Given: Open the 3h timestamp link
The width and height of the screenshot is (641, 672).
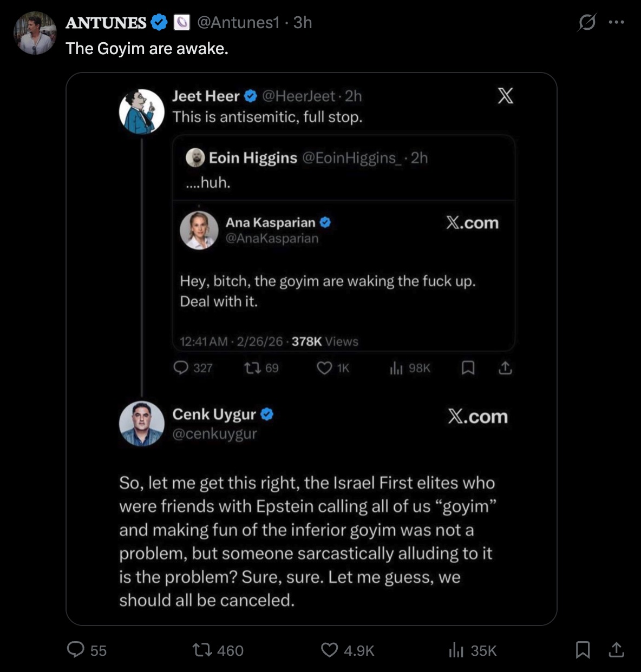Looking at the screenshot, I should coord(303,22).
